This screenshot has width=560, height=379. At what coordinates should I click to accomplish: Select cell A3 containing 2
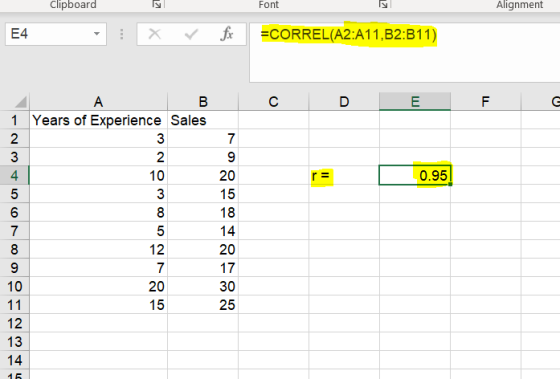(x=99, y=157)
